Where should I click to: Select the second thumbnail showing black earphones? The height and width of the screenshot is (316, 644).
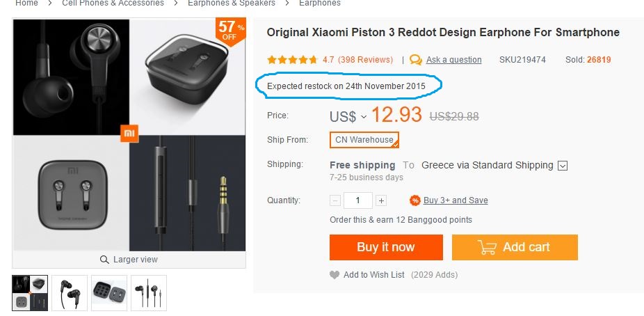point(70,292)
